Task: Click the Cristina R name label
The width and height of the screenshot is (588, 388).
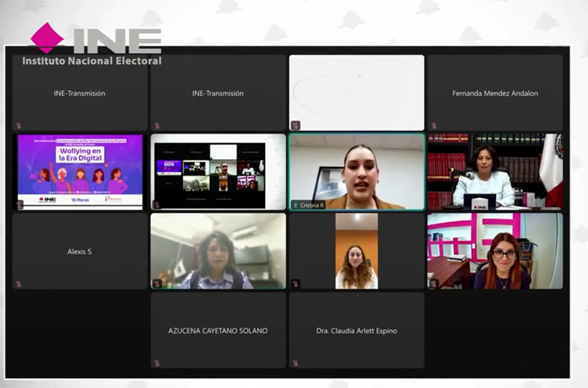Action: pyautogui.click(x=312, y=205)
